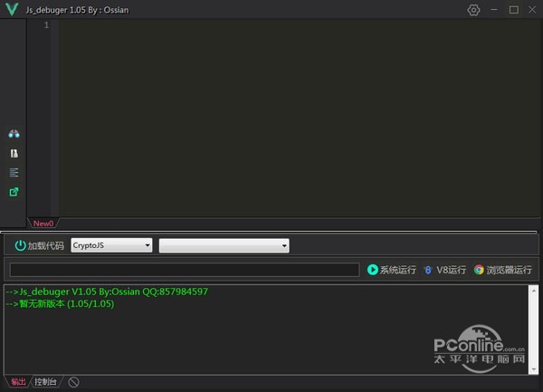Click the expression input field
Screen dimensions: 543x392
(x=185, y=270)
